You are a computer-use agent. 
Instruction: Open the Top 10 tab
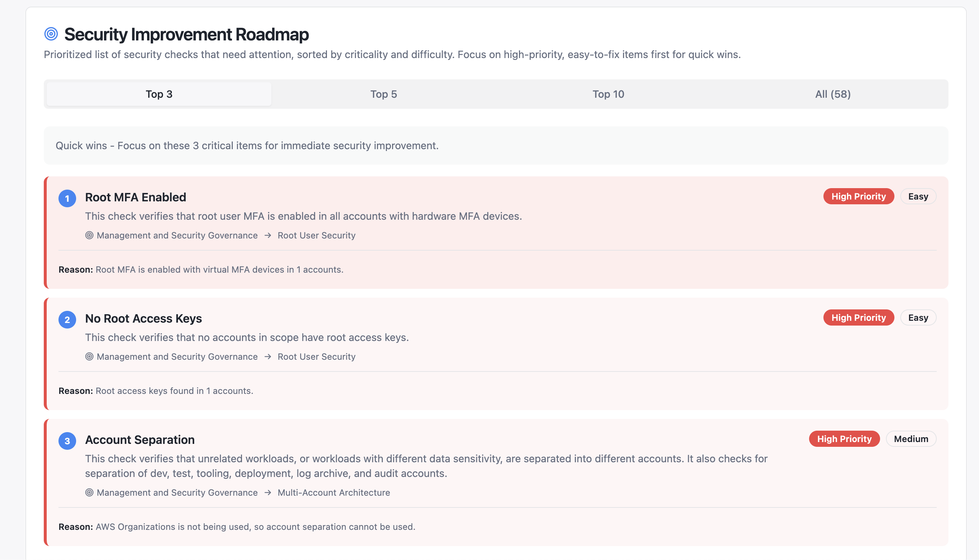pyautogui.click(x=608, y=94)
